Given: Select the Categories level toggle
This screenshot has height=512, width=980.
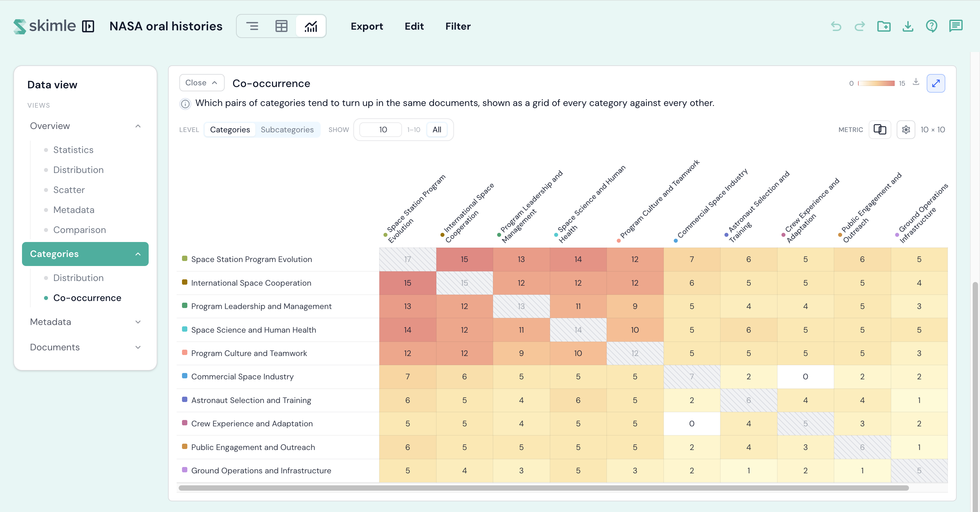Looking at the screenshot, I should (x=230, y=130).
